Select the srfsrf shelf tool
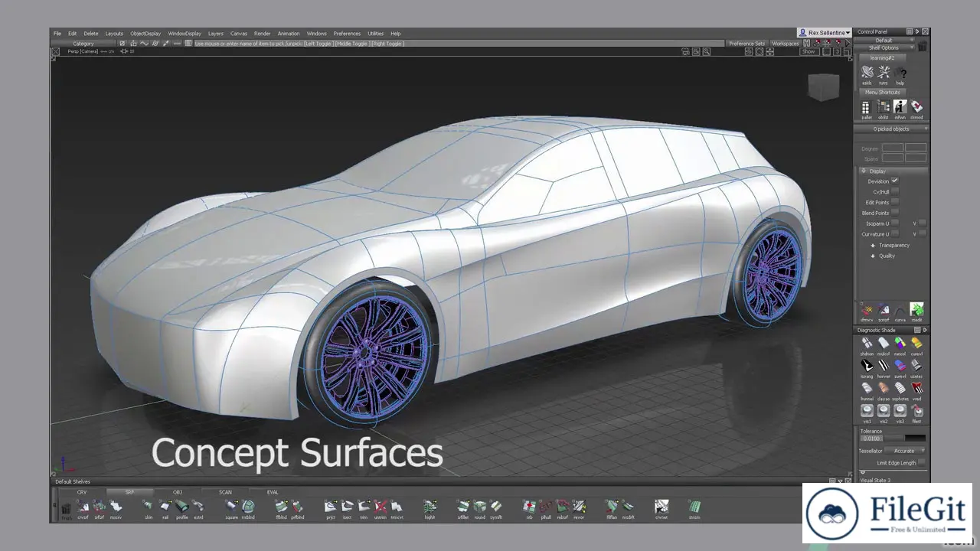Viewport: 980px width, 551px height. click(x=99, y=508)
